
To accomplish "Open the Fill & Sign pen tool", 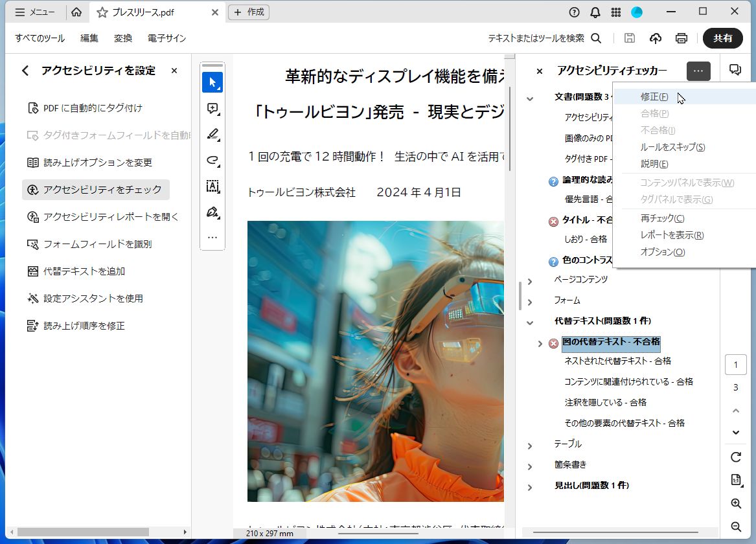I will tap(212, 212).
